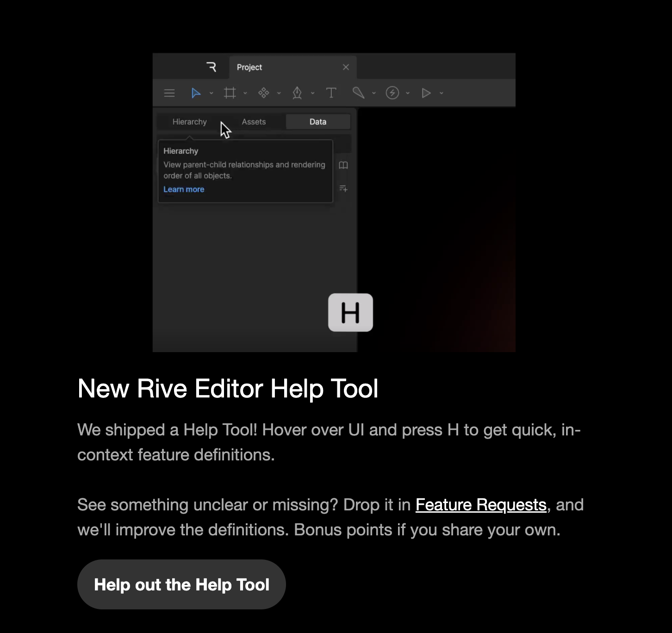The height and width of the screenshot is (633, 672).
Task: Click the lightning bolt events icon
Action: point(392,93)
